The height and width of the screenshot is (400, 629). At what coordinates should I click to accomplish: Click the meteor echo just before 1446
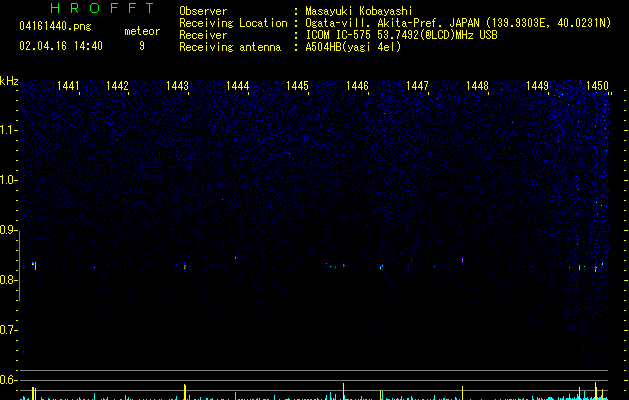point(344,265)
